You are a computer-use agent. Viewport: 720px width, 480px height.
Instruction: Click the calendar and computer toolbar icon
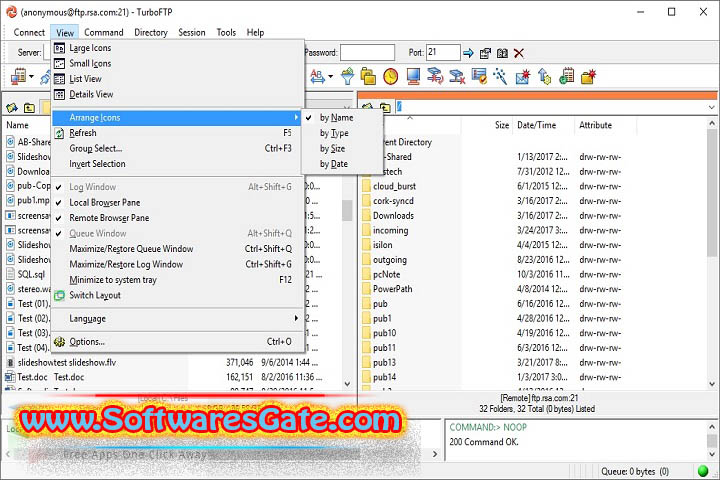coord(19,76)
